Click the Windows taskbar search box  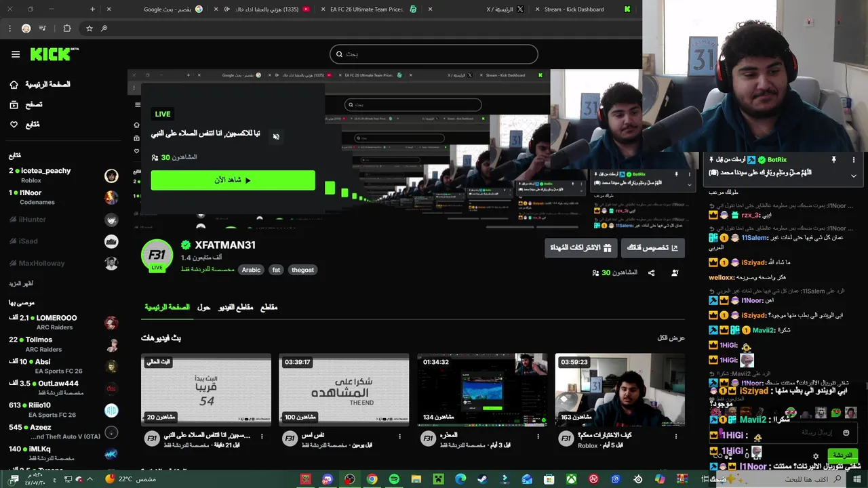coord(781,479)
